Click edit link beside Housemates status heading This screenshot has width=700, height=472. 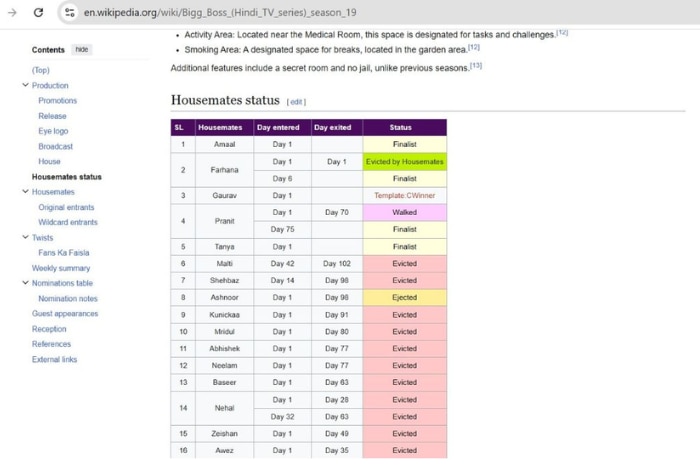click(297, 102)
